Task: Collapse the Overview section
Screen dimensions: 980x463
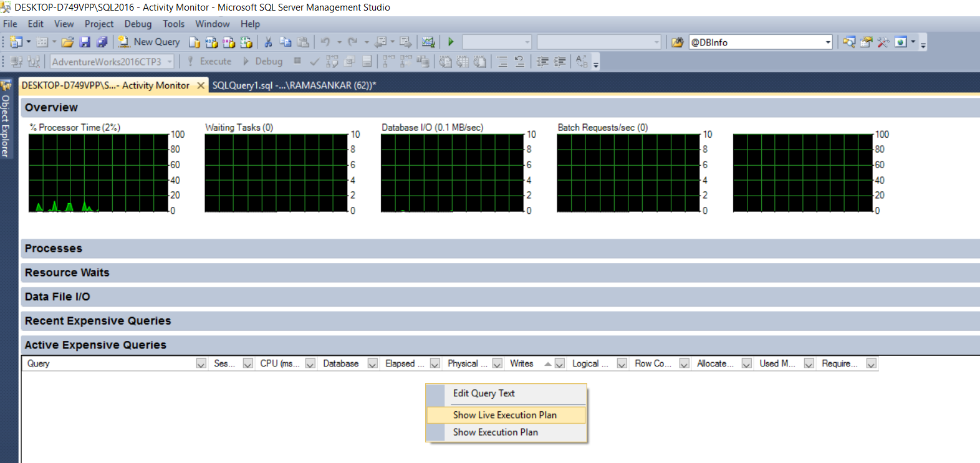Action: [x=500, y=107]
